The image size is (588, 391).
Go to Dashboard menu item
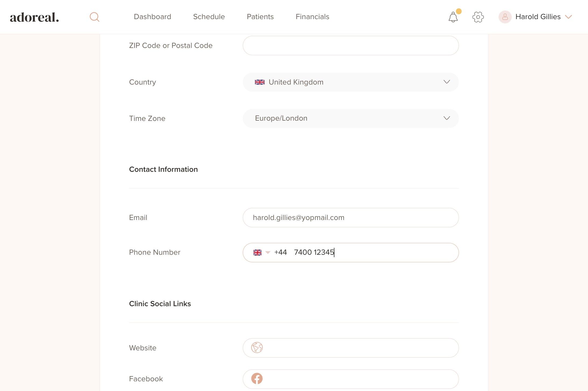tap(152, 17)
